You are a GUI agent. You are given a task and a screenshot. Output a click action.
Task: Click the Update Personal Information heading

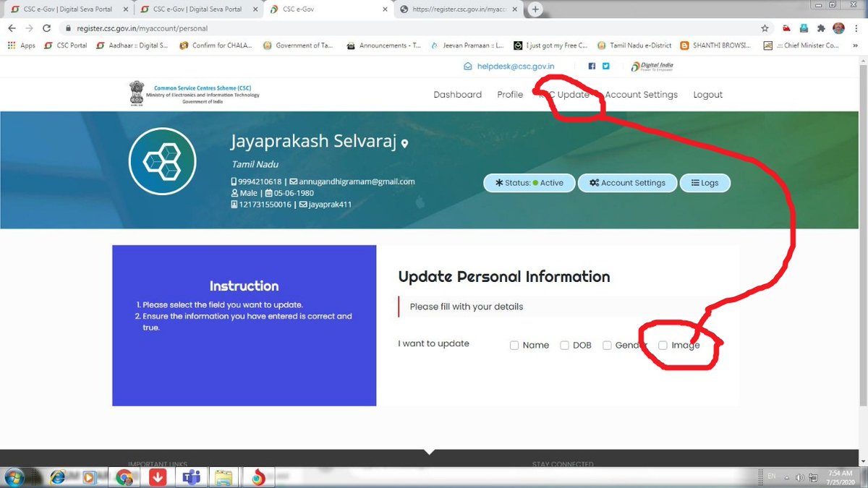click(504, 277)
